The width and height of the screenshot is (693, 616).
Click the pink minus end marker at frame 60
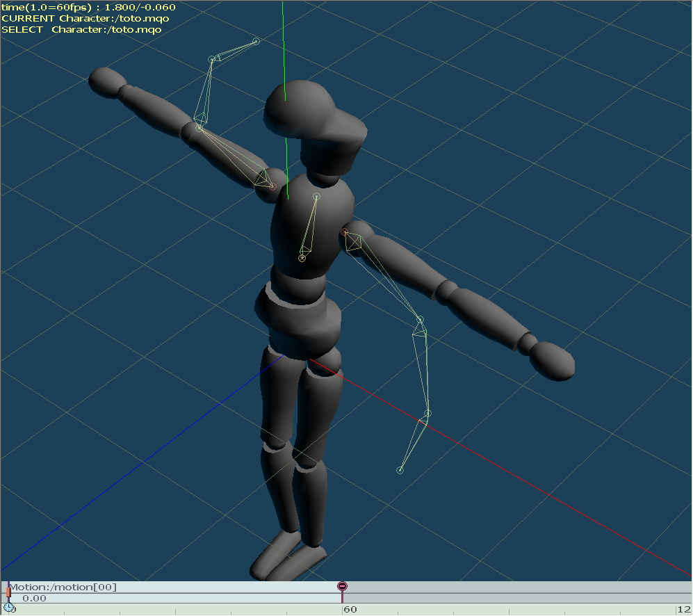pyautogui.click(x=342, y=586)
